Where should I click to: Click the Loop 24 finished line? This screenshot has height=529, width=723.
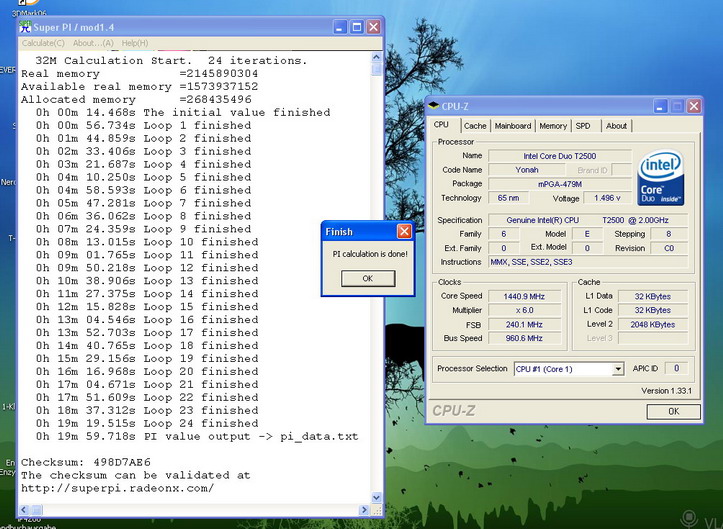[147, 423]
